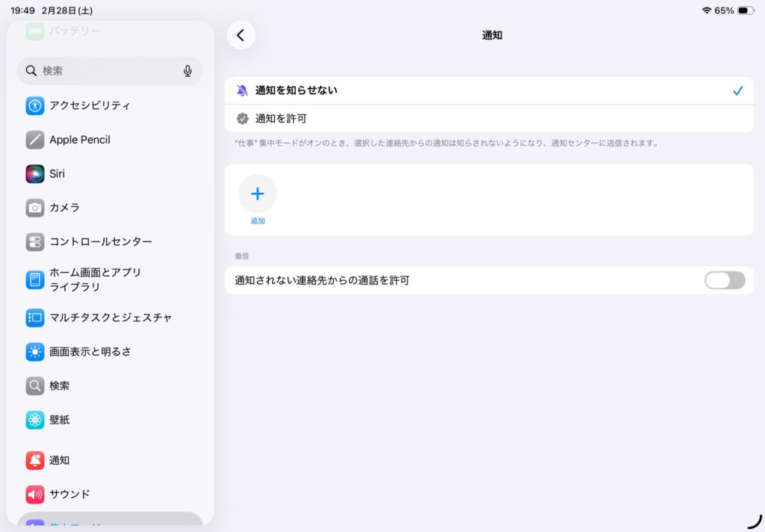Open the 通知 bell icon in sidebar
765x532 pixels.
coord(35,460)
